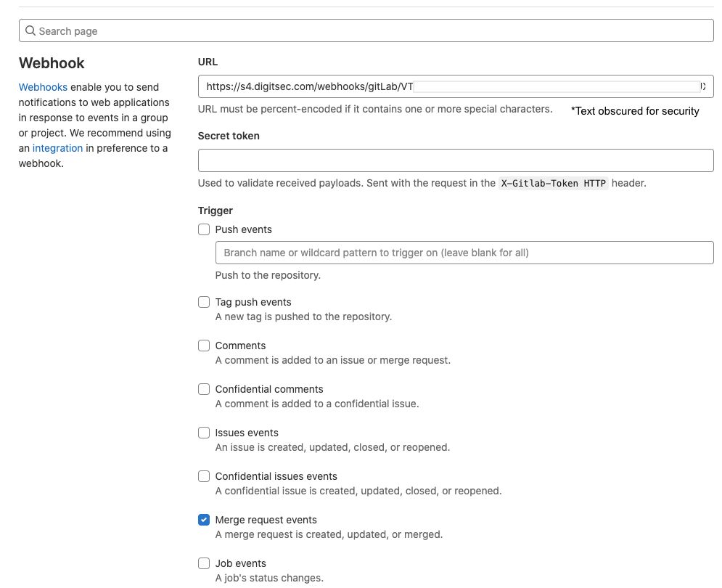The width and height of the screenshot is (722, 588).
Task: Toggle Merge request events via its label
Action: [265, 519]
